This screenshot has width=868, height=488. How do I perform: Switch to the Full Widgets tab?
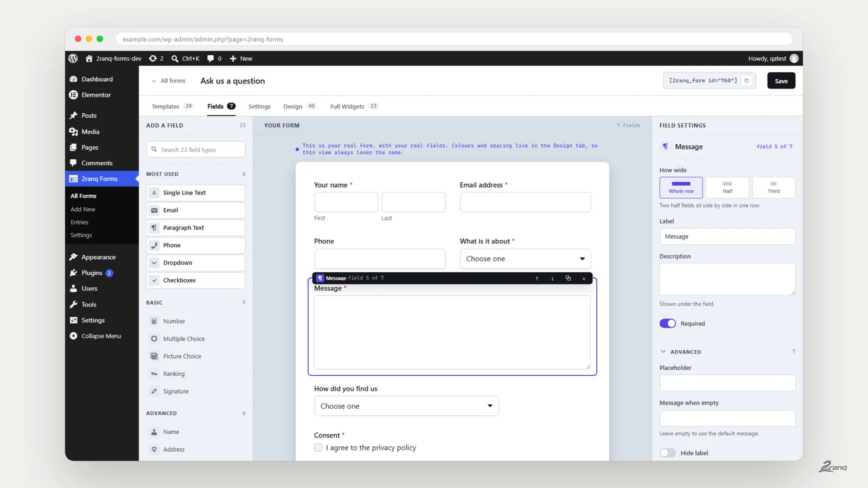[354, 106]
